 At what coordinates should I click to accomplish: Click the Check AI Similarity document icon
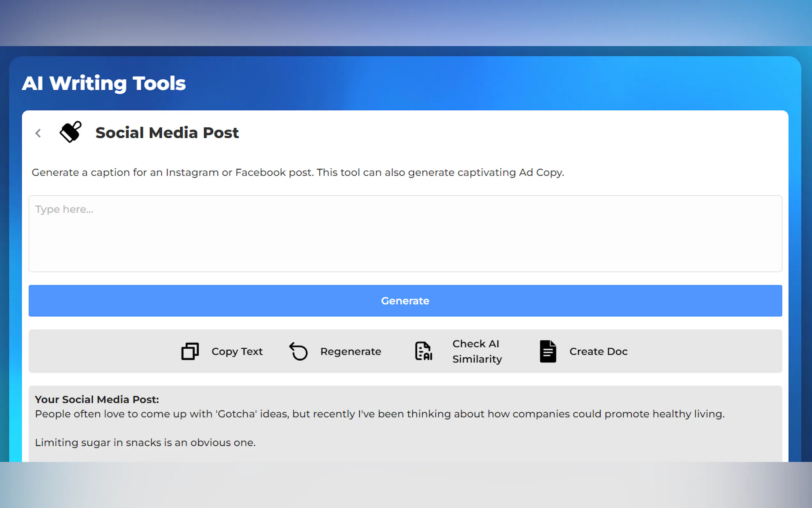pyautogui.click(x=423, y=351)
